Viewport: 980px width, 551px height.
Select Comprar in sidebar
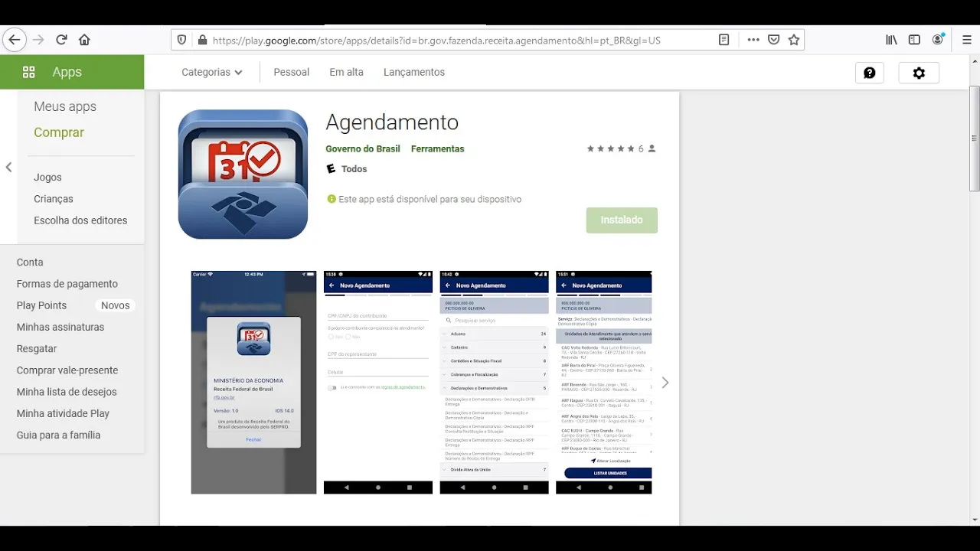coord(59,132)
